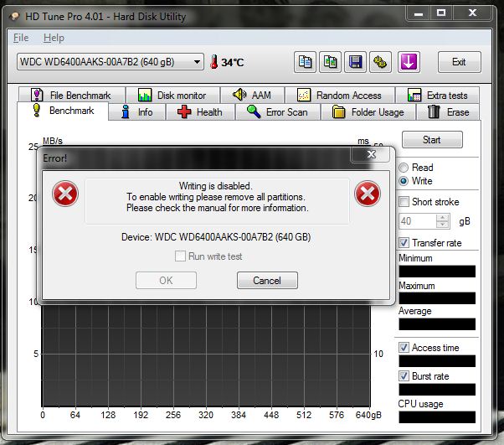Viewport: 504px width, 445px height.
Task: Open the File Benchmark tab
Action: click(72, 96)
